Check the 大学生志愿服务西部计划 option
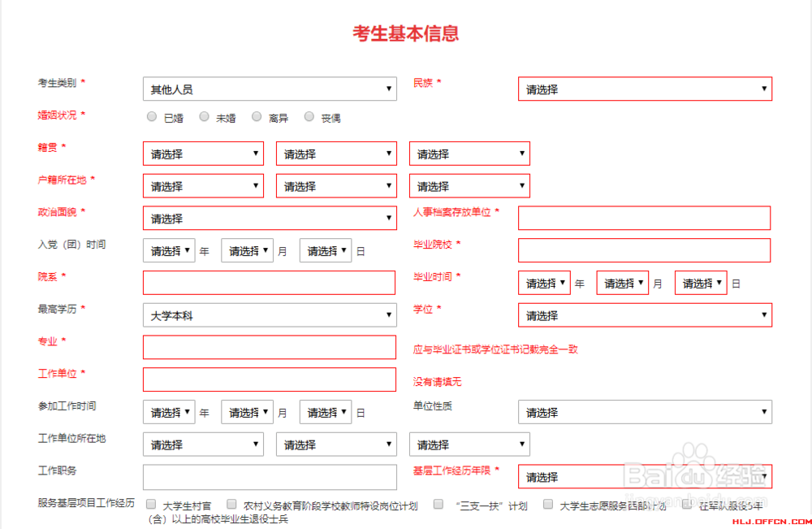This screenshot has width=812, height=529. [548, 504]
